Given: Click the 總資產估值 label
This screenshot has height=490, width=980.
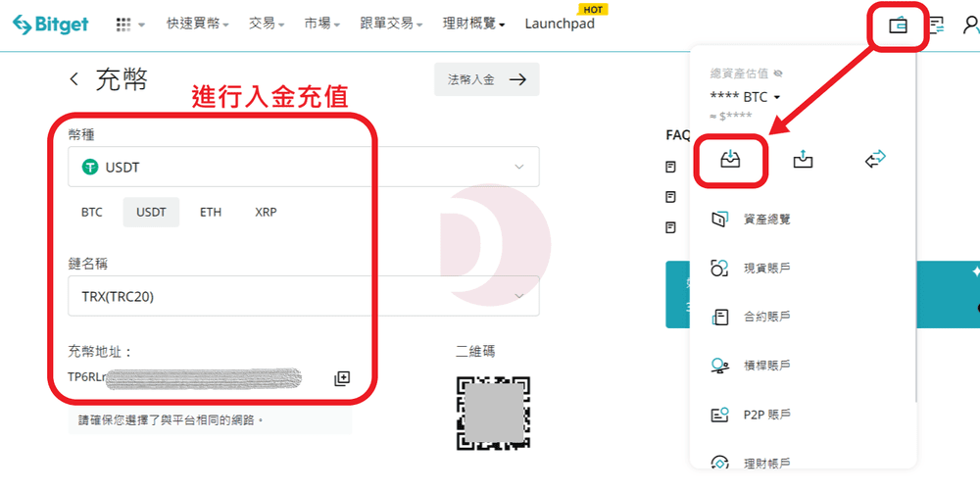Looking at the screenshot, I should (x=739, y=73).
